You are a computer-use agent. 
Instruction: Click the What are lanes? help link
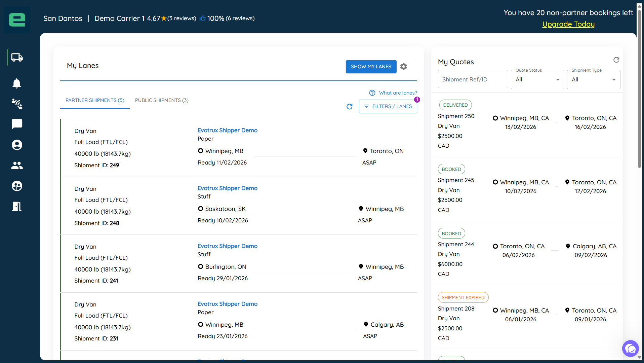pos(398,93)
